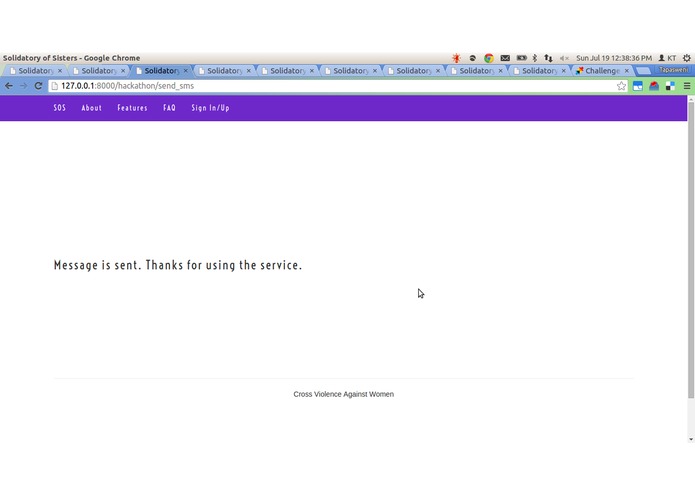Click the 'Cross Violence Against Women' footer text
Viewport: 695px width, 494px height.
[344, 394]
